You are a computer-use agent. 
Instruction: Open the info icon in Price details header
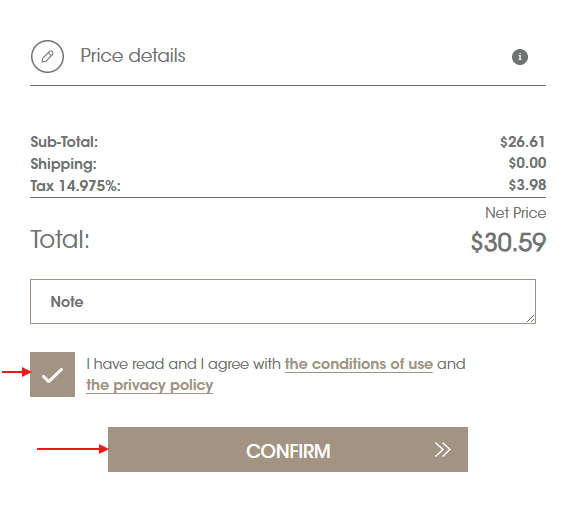click(520, 57)
